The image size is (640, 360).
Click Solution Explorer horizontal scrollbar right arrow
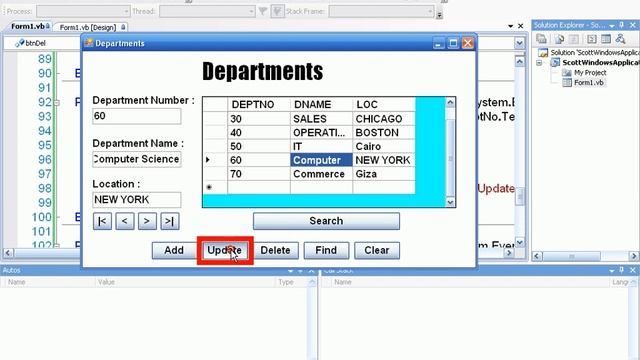pyautogui.click(x=633, y=256)
